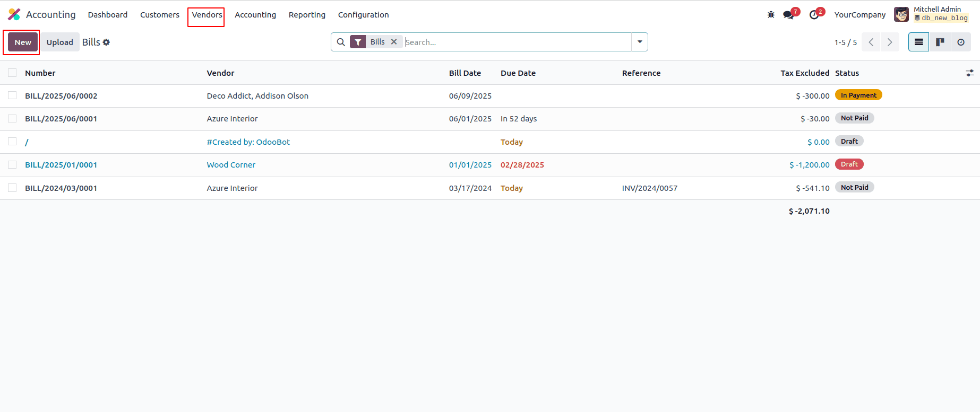Open the YourCompany company switcher
This screenshot has height=412, width=980.
point(859,15)
